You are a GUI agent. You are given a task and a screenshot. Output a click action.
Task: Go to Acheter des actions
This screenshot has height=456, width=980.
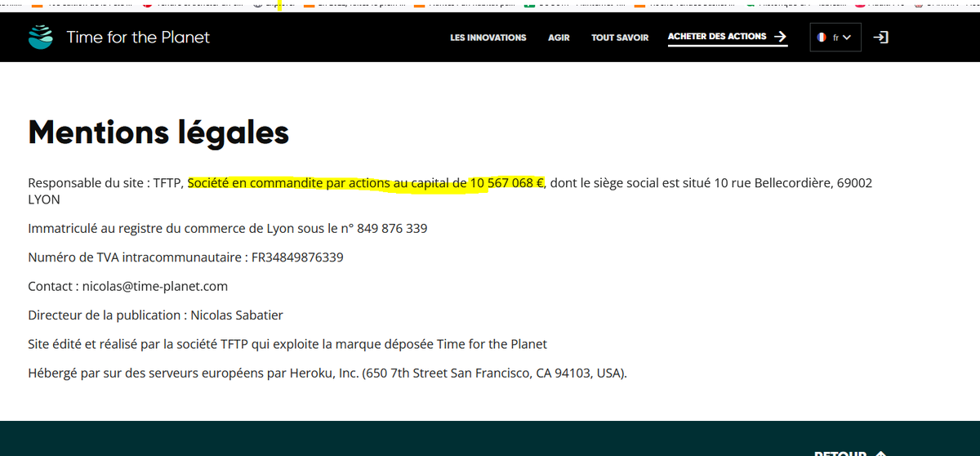pyautogui.click(x=717, y=37)
